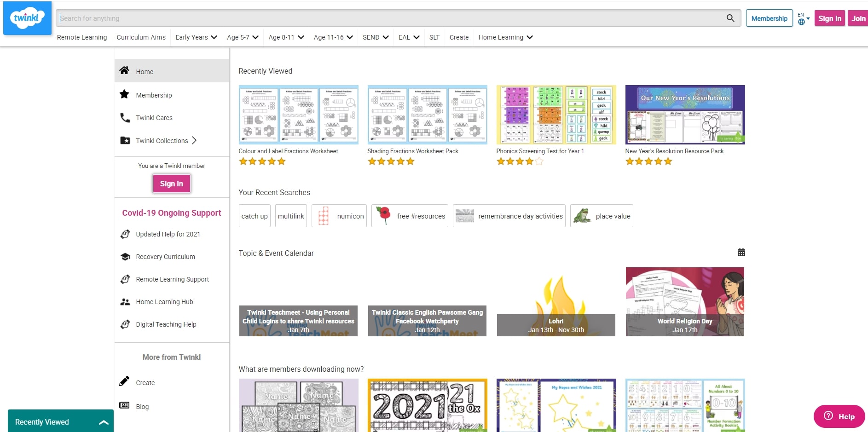Click the numicon search chip

pyautogui.click(x=339, y=216)
